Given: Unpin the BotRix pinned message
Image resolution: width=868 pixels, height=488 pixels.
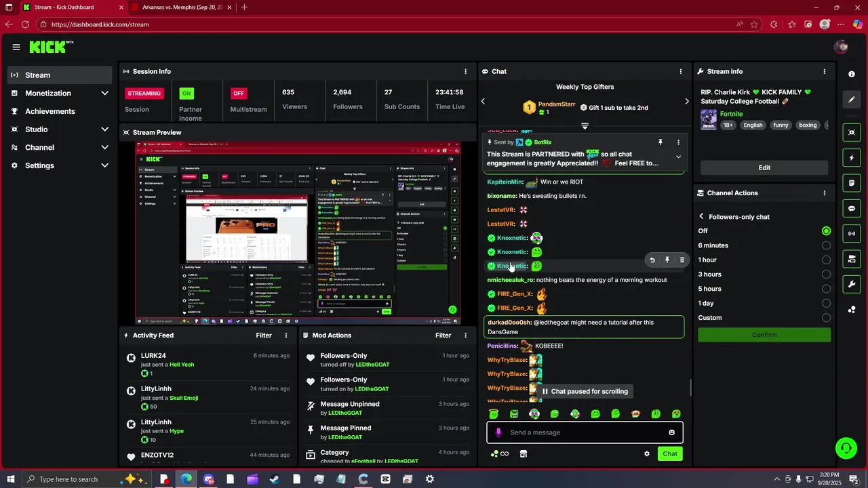Looking at the screenshot, I should (660, 142).
